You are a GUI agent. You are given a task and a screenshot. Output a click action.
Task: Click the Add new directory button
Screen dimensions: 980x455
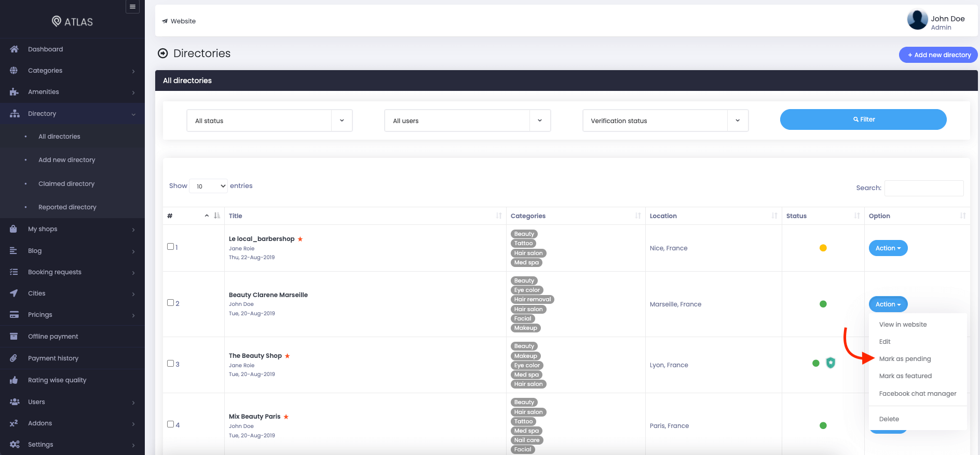[938, 55]
